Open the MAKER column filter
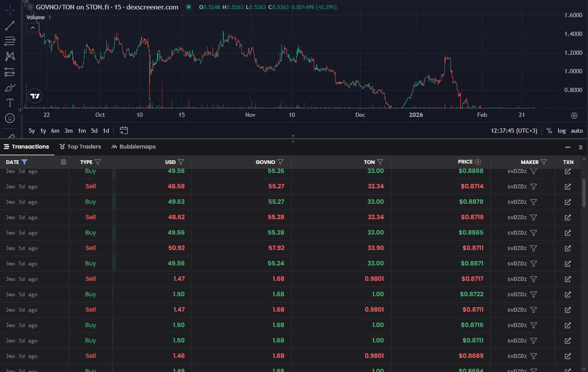 click(544, 162)
